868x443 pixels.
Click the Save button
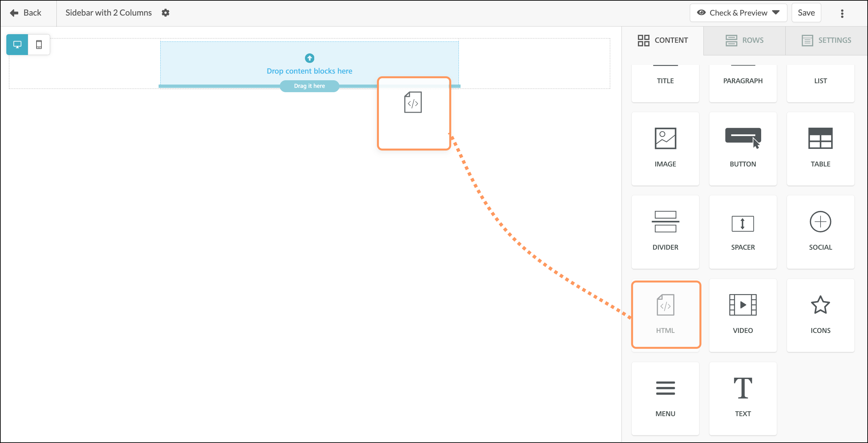click(x=806, y=13)
